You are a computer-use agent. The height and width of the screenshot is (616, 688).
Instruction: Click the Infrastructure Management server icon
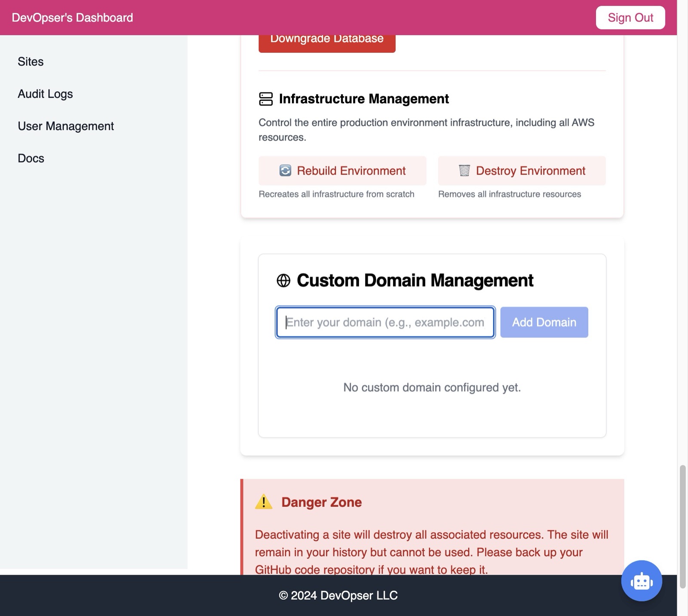pos(266,99)
